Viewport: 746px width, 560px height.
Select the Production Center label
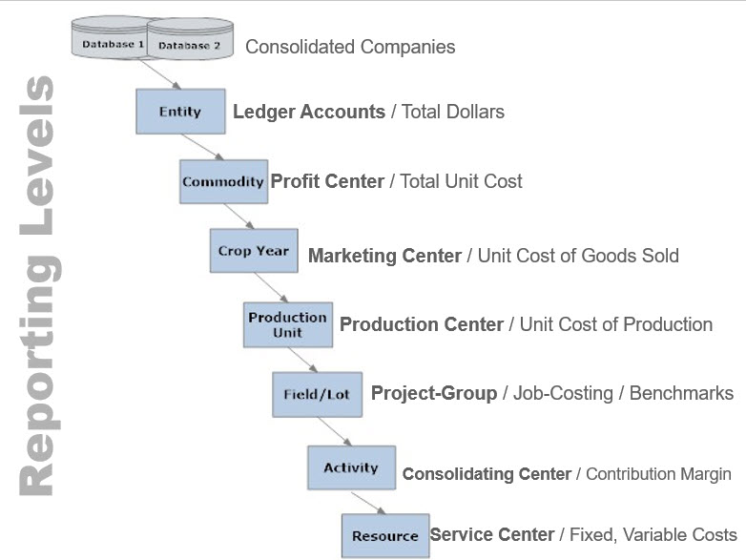click(x=422, y=324)
